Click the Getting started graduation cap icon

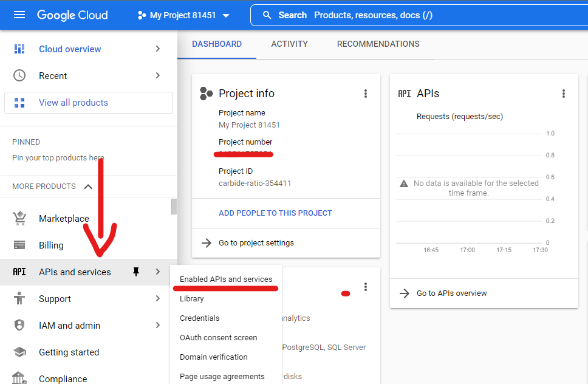[x=19, y=352]
